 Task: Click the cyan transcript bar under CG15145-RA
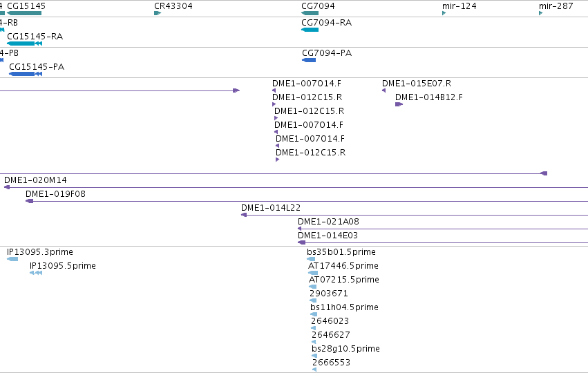click(x=24, y=44)
